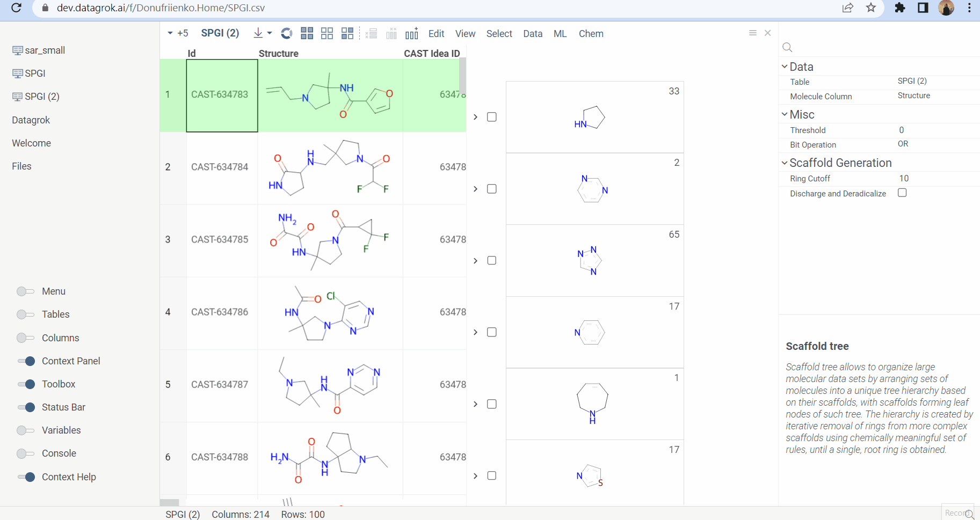Expand the pyrimidine scaffold tree node
The height and width of the screenshot is (520, 980).
[x=475, y=188]
